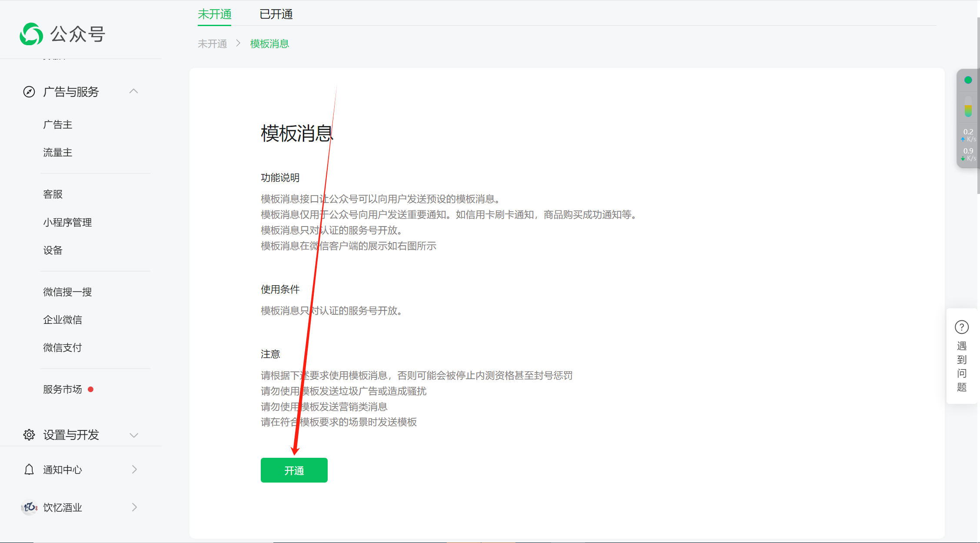Open 饮忆酒业 account arrow chevron
Image resolution: width=980 pixels, height=543 pixels.
point(134,507)
